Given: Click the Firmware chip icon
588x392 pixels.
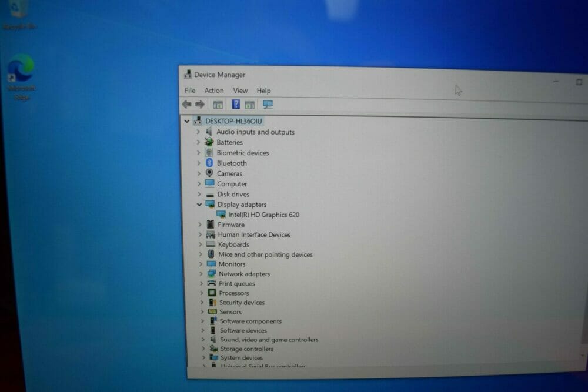Looking at the screenshot, I should 211,224.
